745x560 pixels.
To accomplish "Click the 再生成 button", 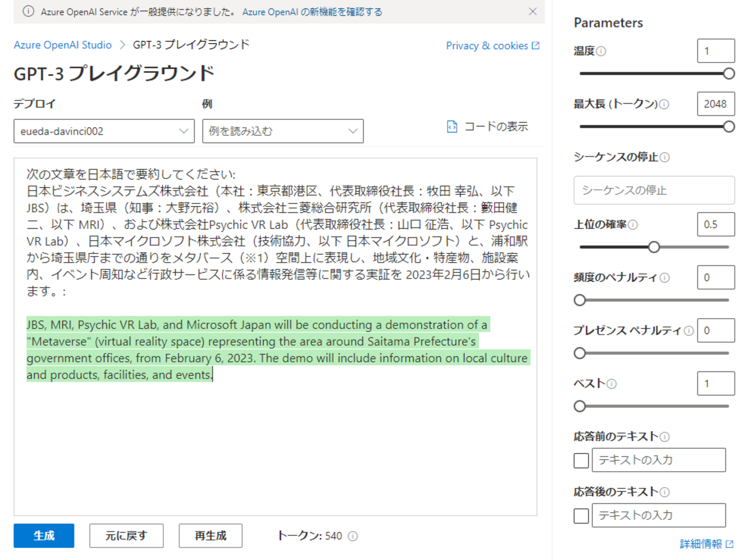I will [x=210, y=536].
